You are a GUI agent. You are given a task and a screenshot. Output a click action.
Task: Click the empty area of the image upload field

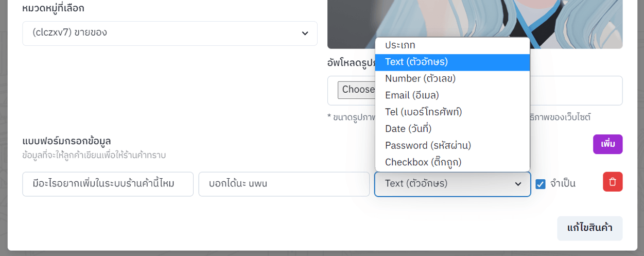pyautogui.click(x=577, y=91)
